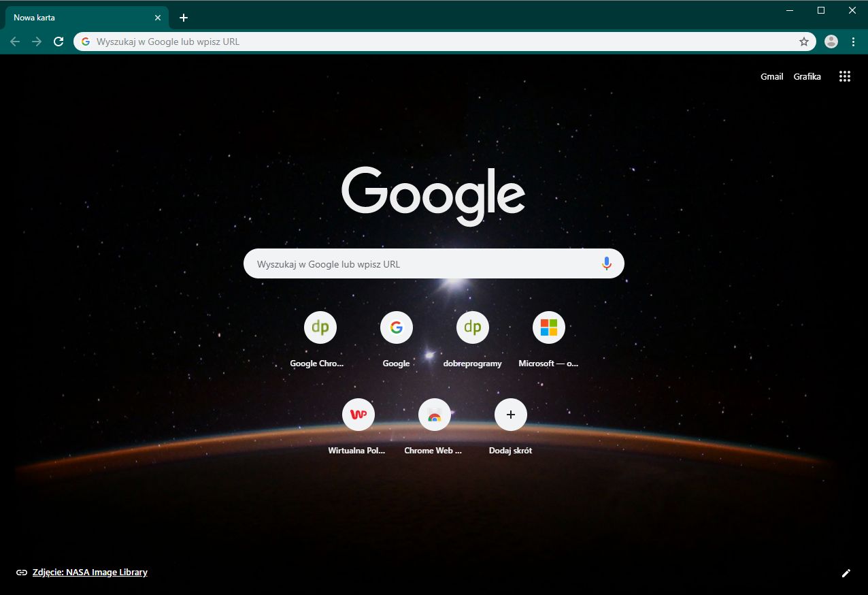Open the Gmail link
The width and height of the screenshot is (868, 595).
tap(771, 76)
